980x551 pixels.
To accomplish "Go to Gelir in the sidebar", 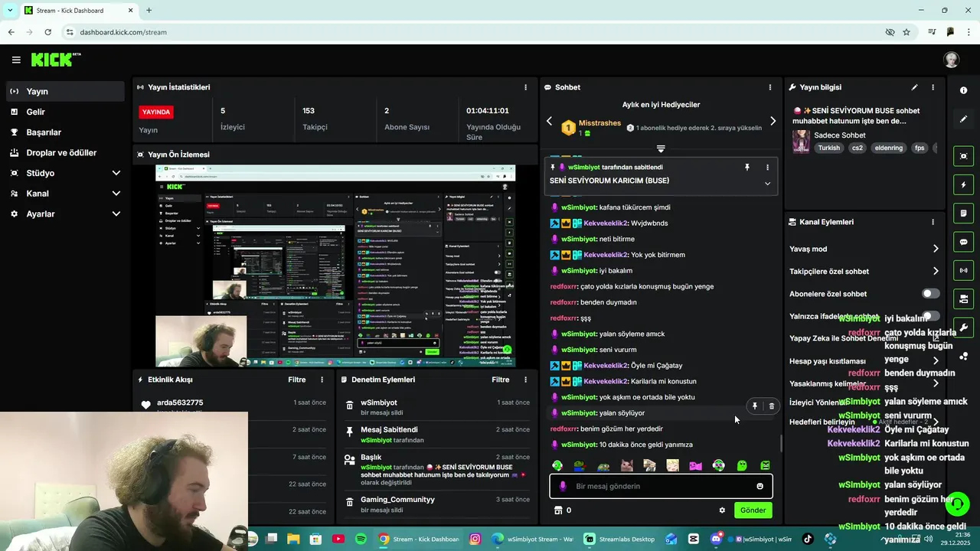I will [64, 112].
